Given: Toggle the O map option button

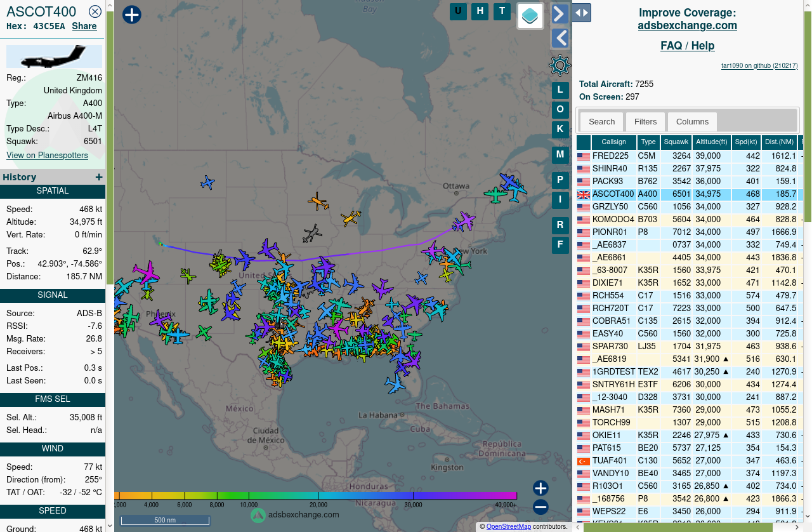Looking at the screenshot, I should click(560, 110).
